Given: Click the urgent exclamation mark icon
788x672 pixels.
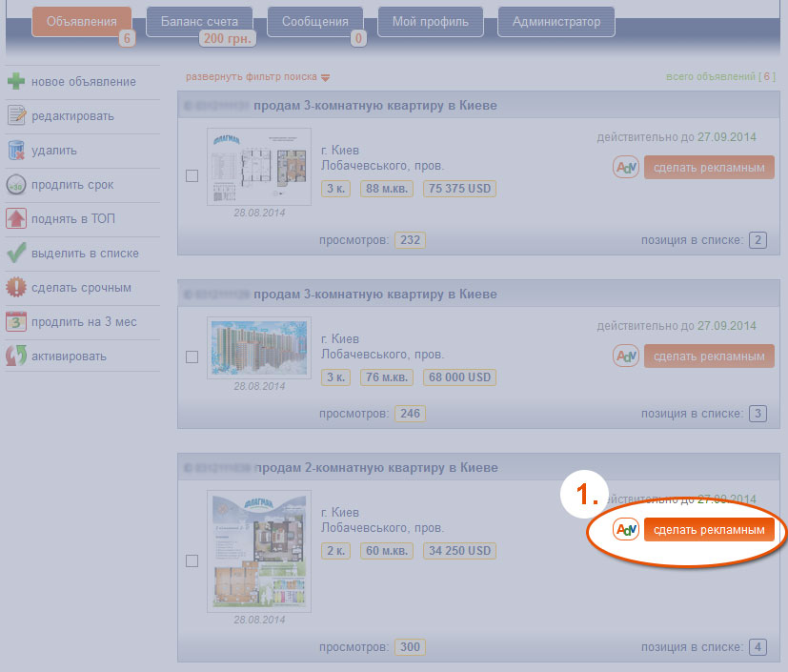Looking at the screenshot, I should point(16,288).
